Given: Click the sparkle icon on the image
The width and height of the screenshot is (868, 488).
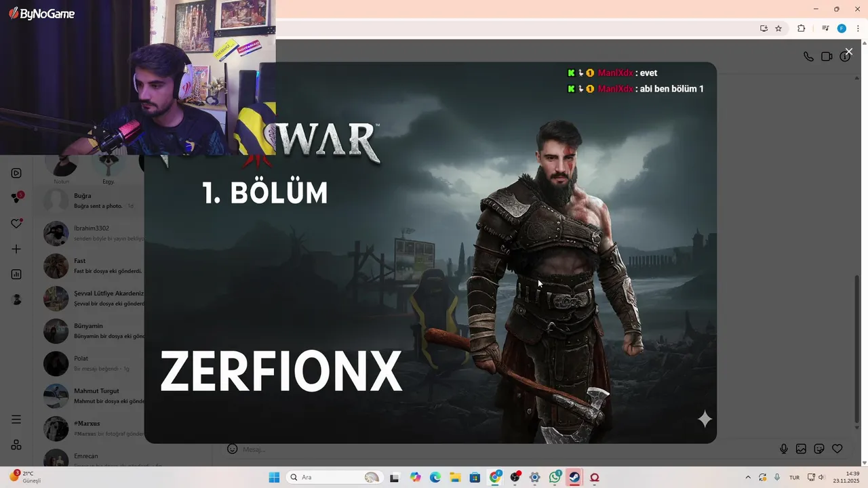Looking at the screenshot, I should tap(705, 420).
